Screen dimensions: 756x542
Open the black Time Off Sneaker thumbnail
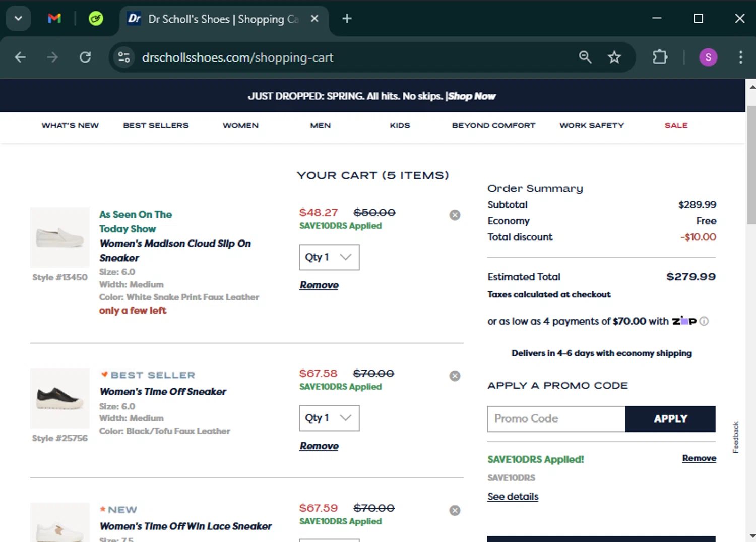click(60, 398)
